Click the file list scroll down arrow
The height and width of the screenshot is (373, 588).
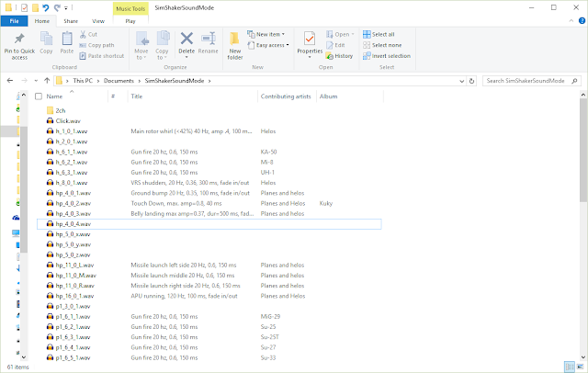582,357
